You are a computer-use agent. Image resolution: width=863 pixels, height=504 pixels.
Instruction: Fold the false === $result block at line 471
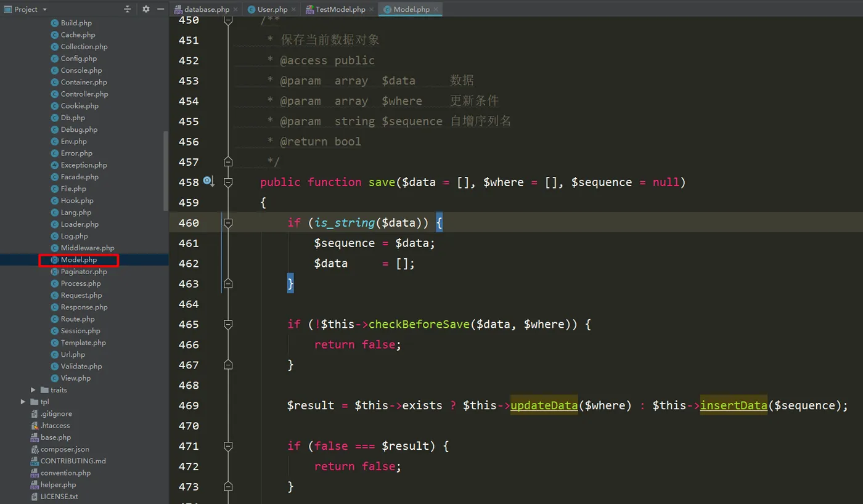[x=228, y=446]
